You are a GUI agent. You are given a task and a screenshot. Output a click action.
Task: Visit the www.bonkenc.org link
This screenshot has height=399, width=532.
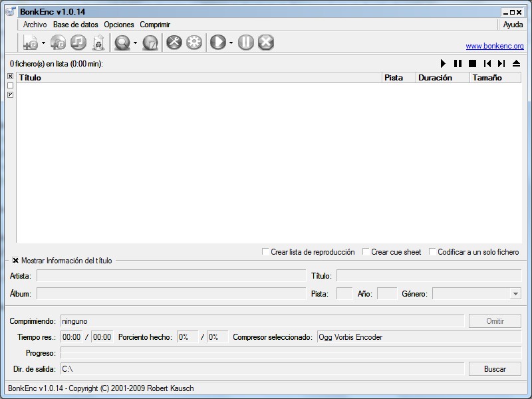pyautogui.click(x=494, y=46)
